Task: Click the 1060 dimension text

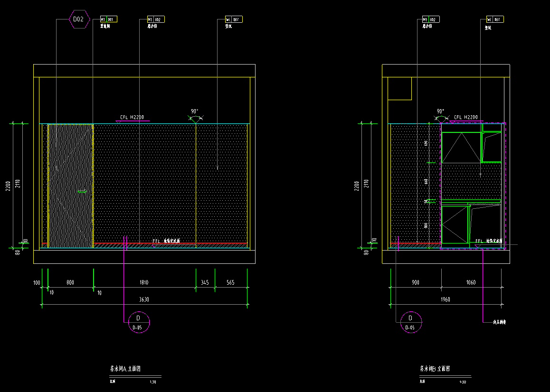Action: [x=471, y=282]
